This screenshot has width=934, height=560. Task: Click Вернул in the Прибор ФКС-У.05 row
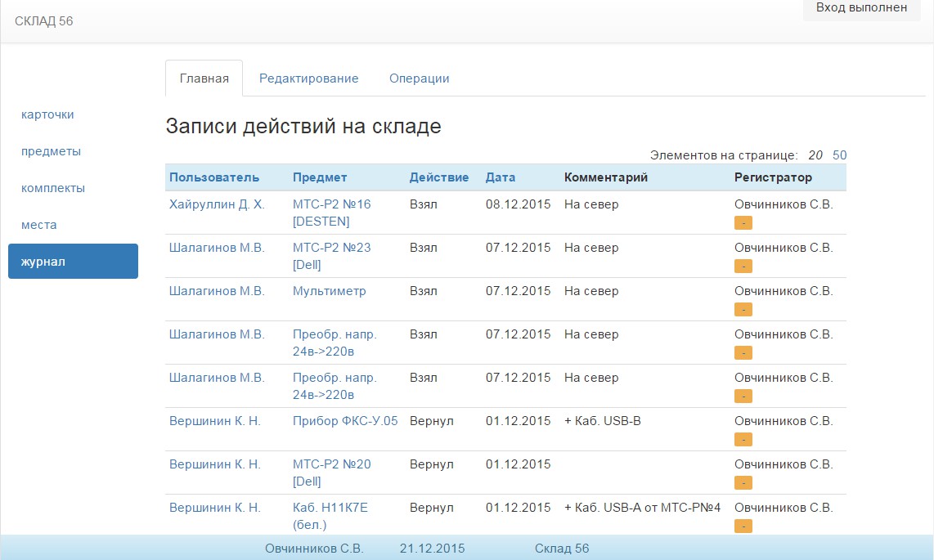coord(431,421)
